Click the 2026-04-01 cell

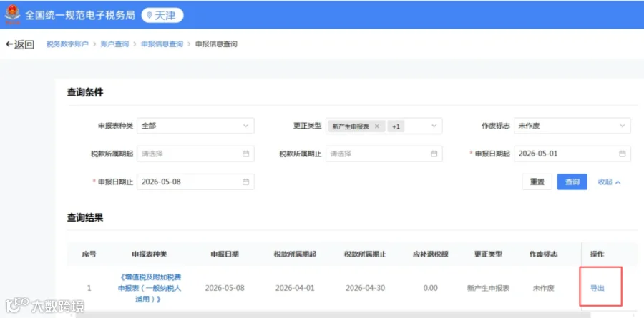[x=295, y=288]
